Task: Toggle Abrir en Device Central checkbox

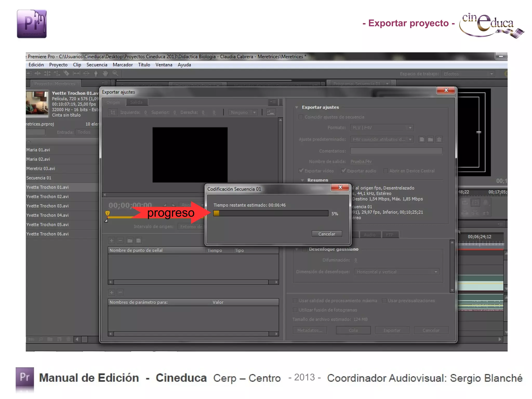Action: coord(386,171)
